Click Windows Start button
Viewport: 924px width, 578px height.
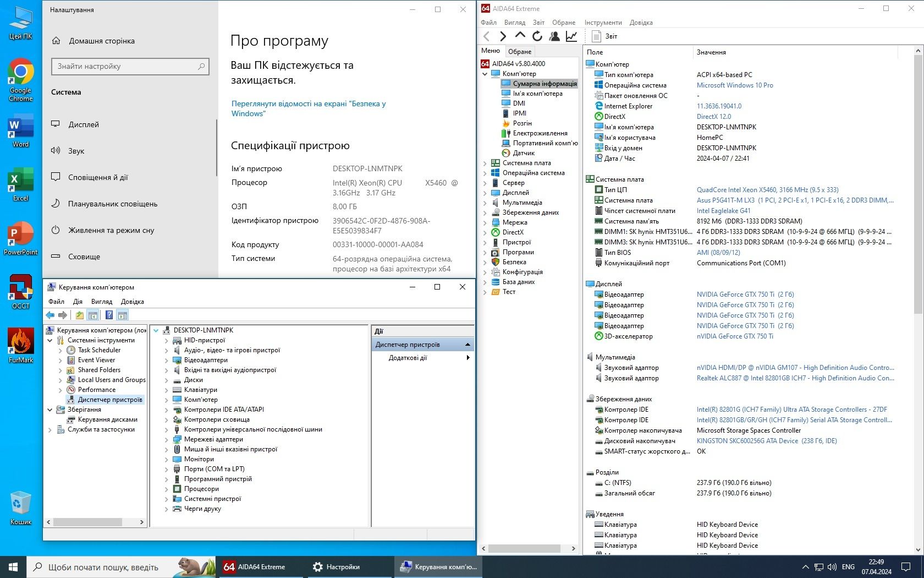pyautogui.click(x=13, y=566)
